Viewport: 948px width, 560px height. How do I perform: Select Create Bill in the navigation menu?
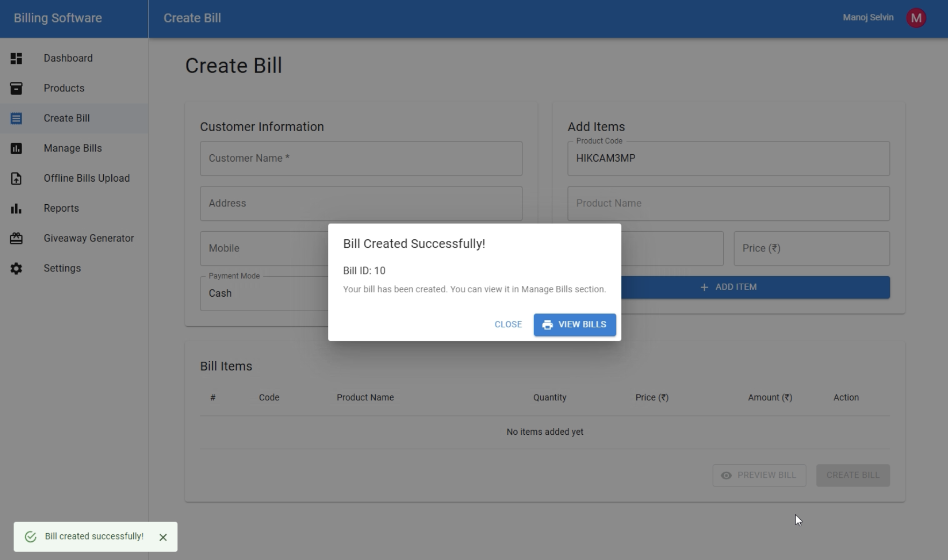pos(67,118)
